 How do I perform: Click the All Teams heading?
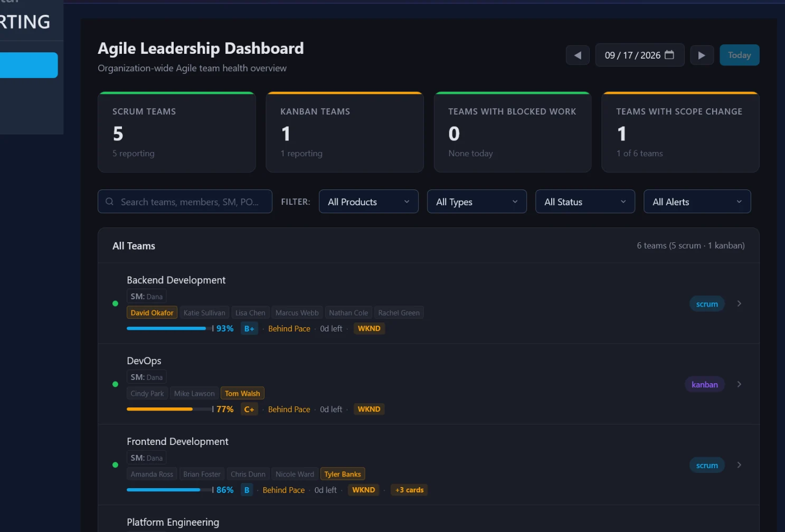point(134,246)
